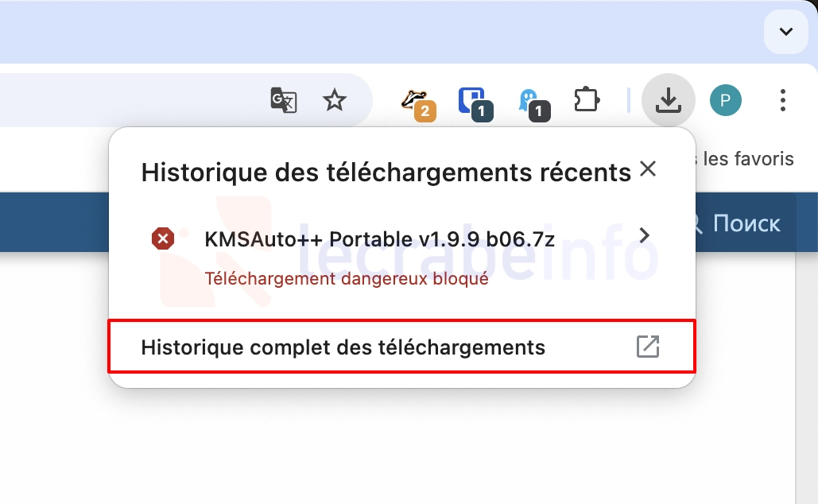The height and width of the screenshot is (504, 818).
Task: Open the Privacy Badger extension icon
Action: point(417,102)
